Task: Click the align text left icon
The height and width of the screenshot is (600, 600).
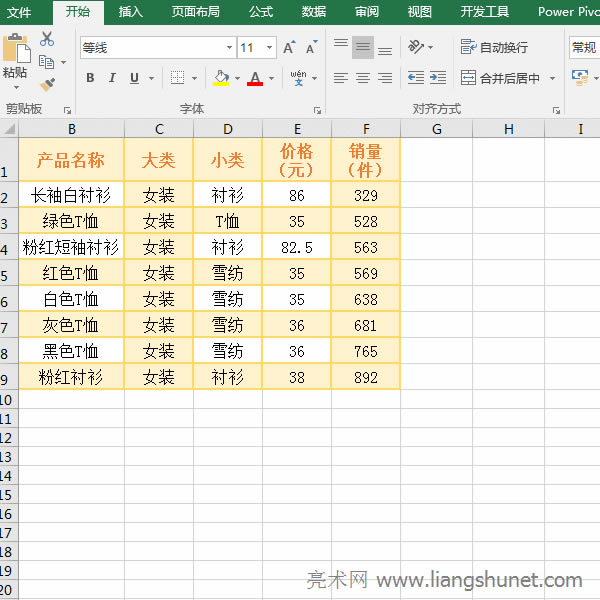Action: pos(340,78)
